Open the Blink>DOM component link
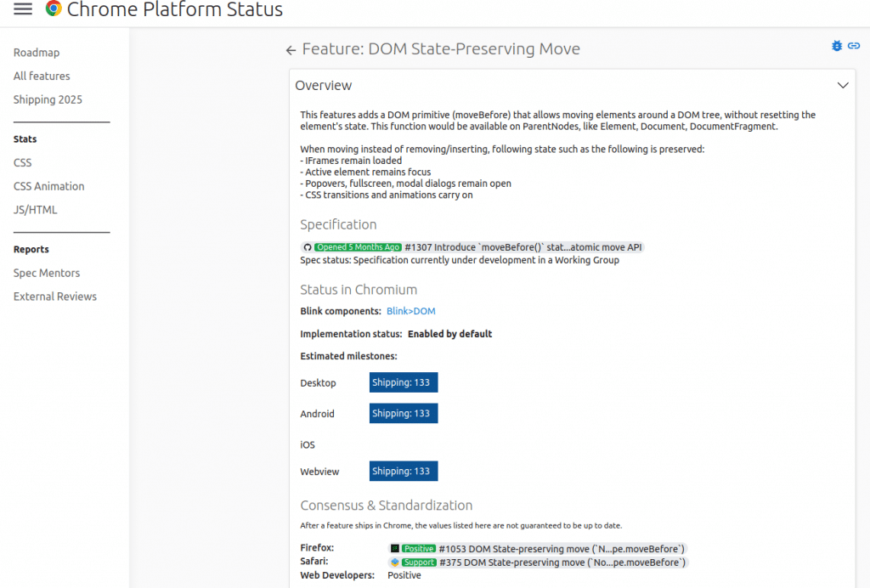Viewport: 870px width, 588px height. [x=411, y=311]
